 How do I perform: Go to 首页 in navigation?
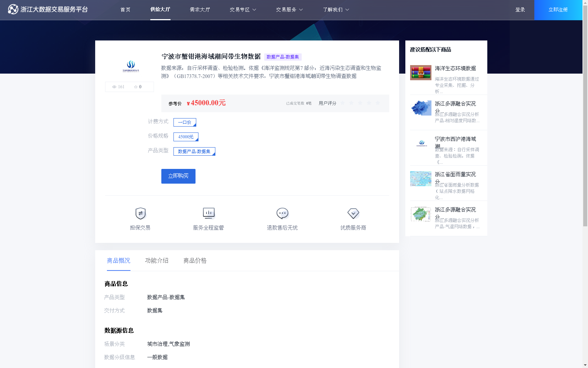[x=125, y=10]
